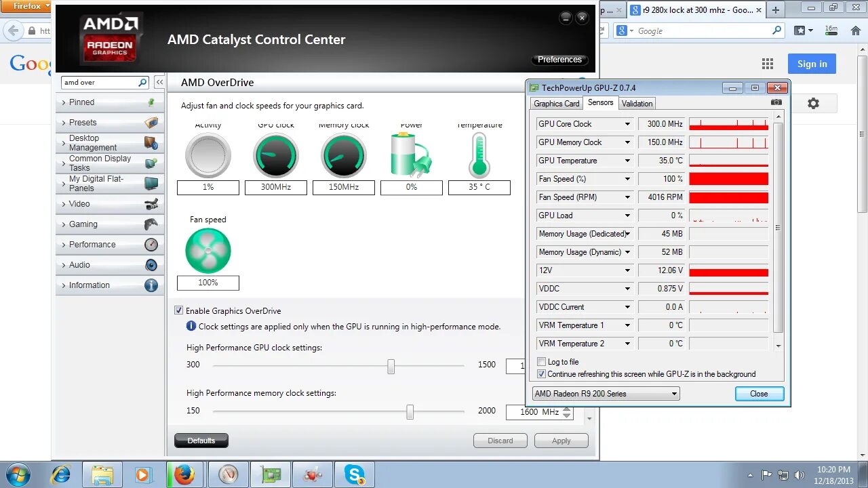Click the Desktop Management monitor icon
Viewport: 868px width, 488px height.
151,143
